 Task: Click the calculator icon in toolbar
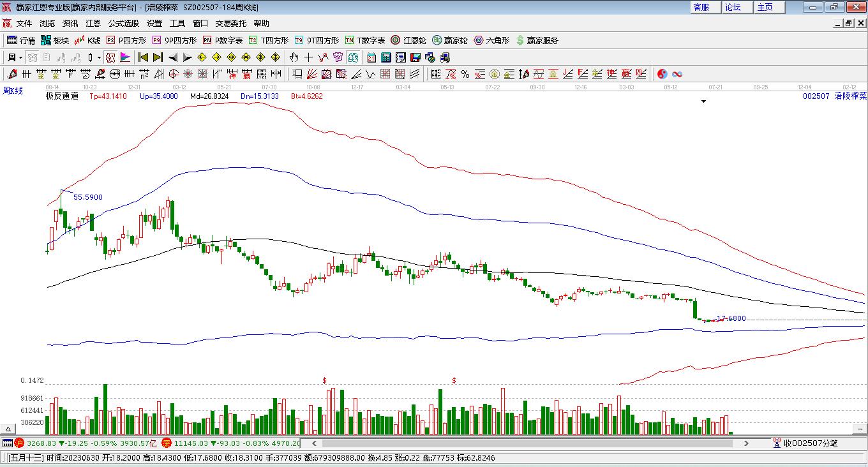coord(385,57)
